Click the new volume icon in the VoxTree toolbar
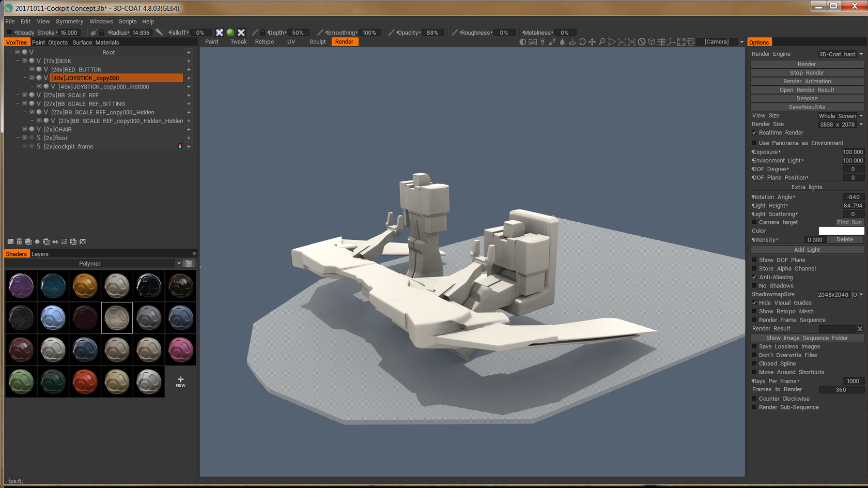 [10, 241]
